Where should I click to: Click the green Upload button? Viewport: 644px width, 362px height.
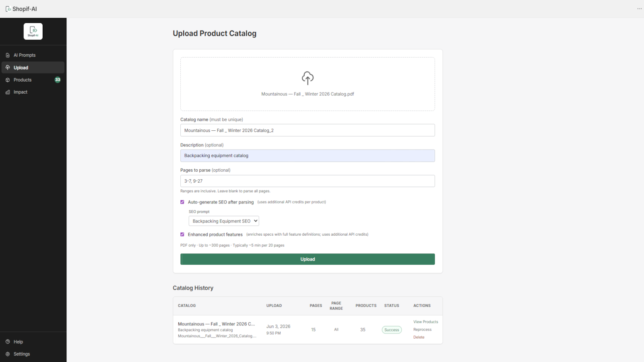[x=308, y=259]
